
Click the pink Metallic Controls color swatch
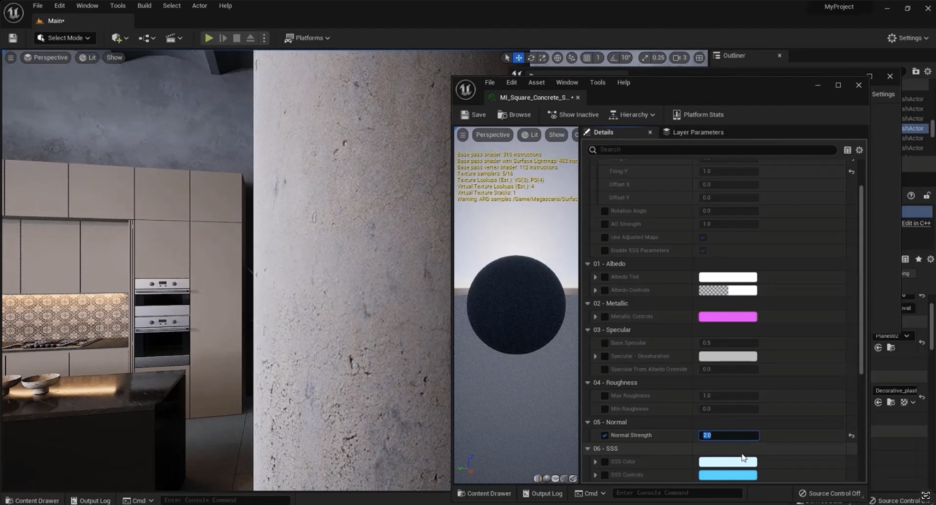727,317
